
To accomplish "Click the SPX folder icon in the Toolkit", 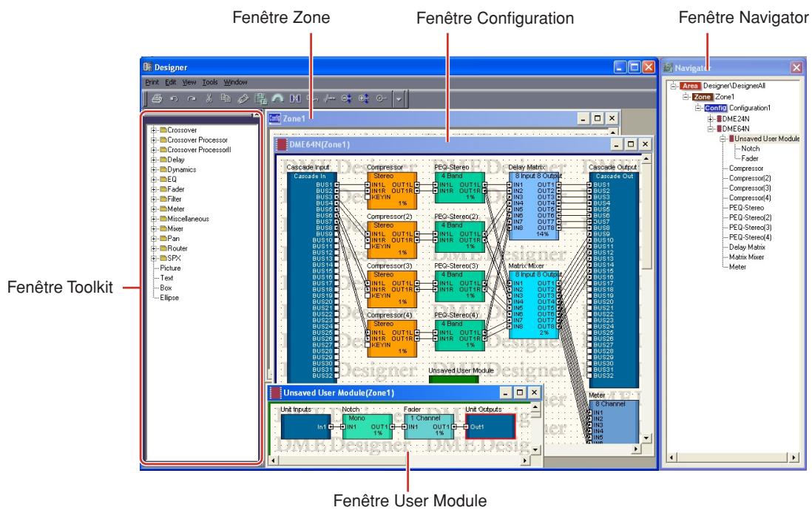I will [163, 258].
